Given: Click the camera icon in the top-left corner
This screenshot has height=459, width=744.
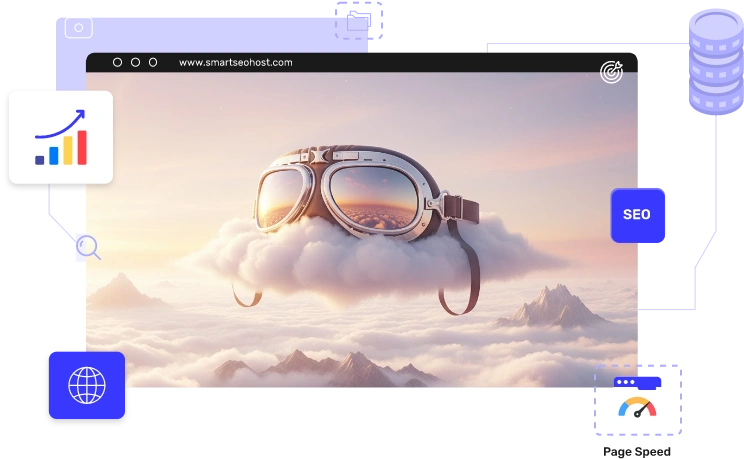Looking at the screenshot, I should coord(79,27).
